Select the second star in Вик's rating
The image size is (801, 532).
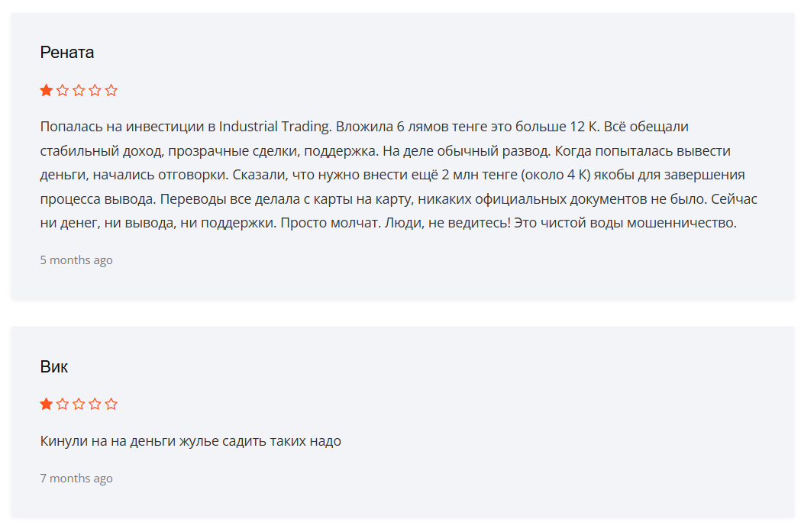(63, 404)
